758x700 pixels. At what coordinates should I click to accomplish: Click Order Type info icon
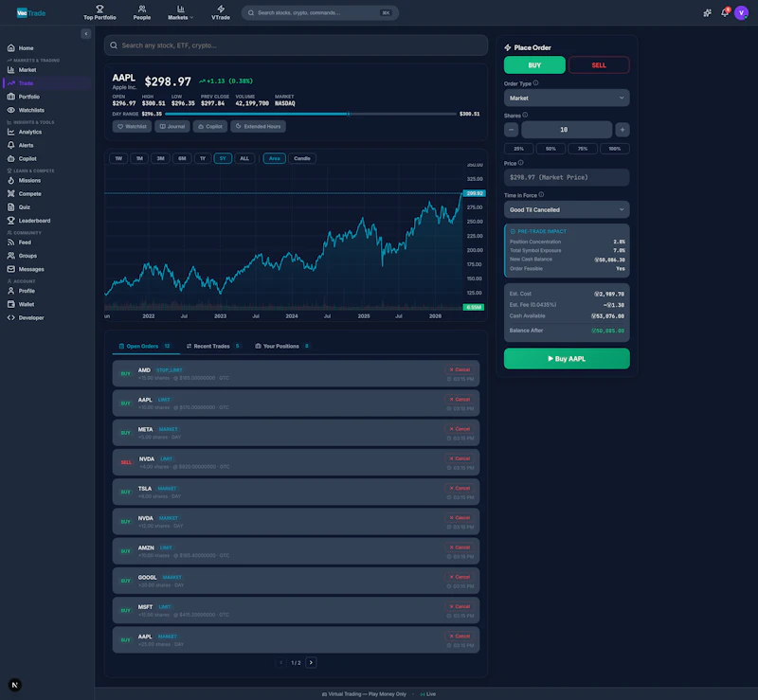[x=535, y=83]
